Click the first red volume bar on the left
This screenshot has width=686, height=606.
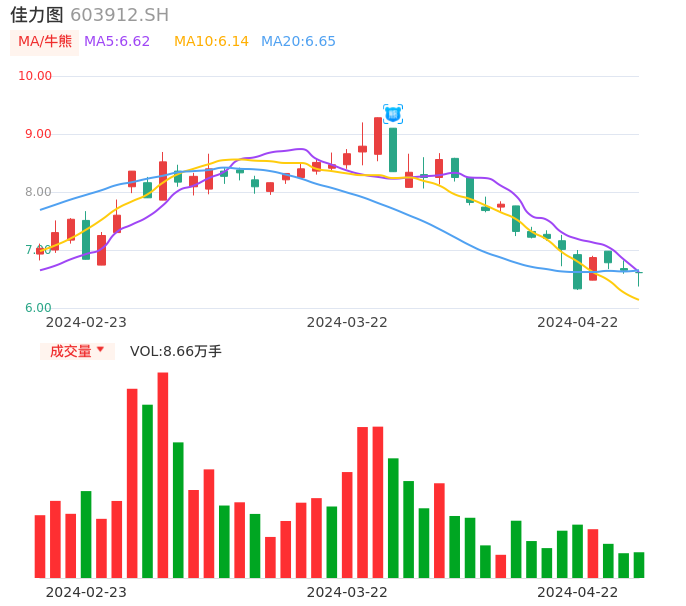coord(40,546)
